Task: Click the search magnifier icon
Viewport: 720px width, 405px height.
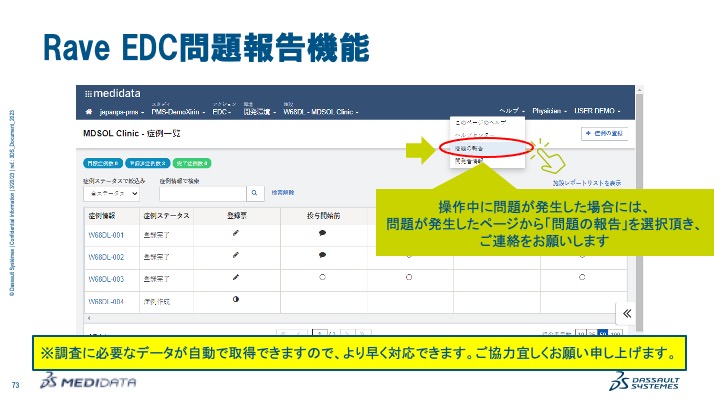Action: 253,193
